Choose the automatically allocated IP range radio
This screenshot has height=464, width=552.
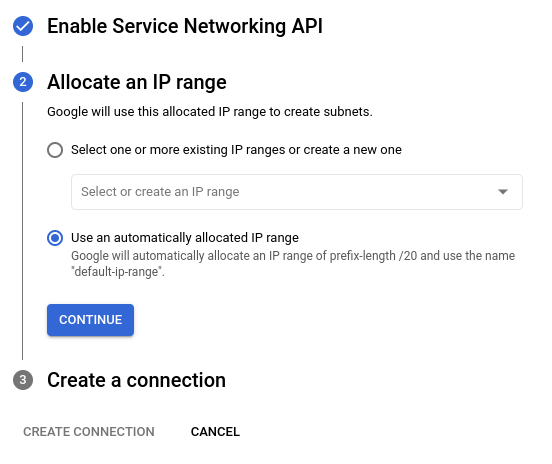[55, 238]
